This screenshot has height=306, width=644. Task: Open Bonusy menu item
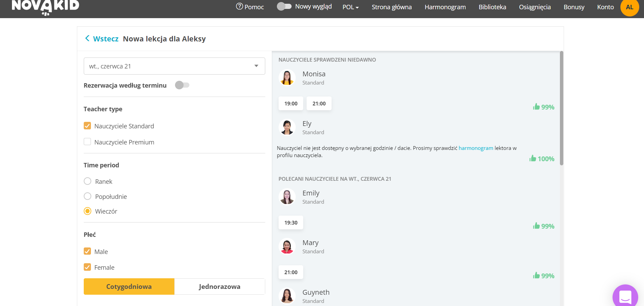coord(574,7)
